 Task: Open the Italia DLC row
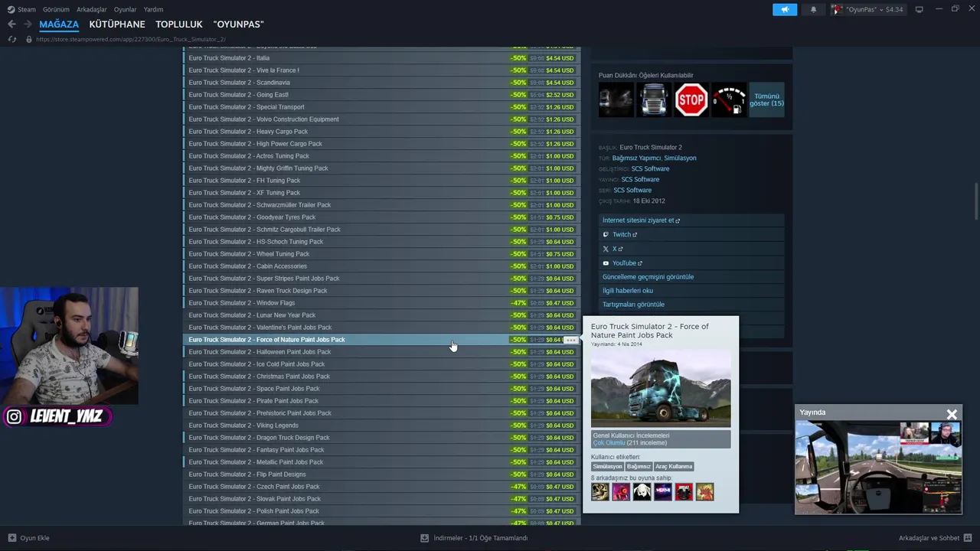coord(381,58)
